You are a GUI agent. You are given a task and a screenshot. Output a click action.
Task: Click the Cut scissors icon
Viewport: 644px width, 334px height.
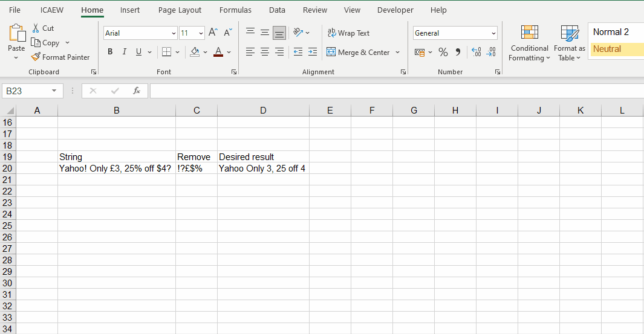(x=36, y=28)
